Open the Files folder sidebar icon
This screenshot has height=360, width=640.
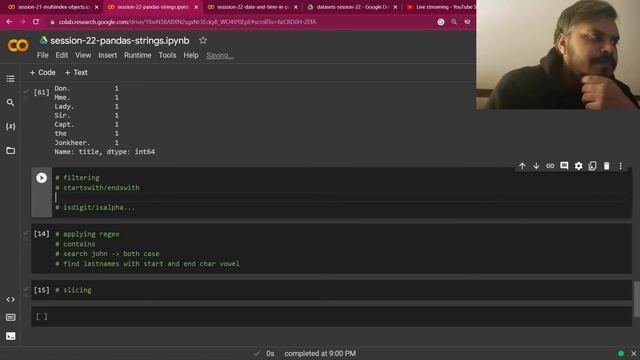11,151
